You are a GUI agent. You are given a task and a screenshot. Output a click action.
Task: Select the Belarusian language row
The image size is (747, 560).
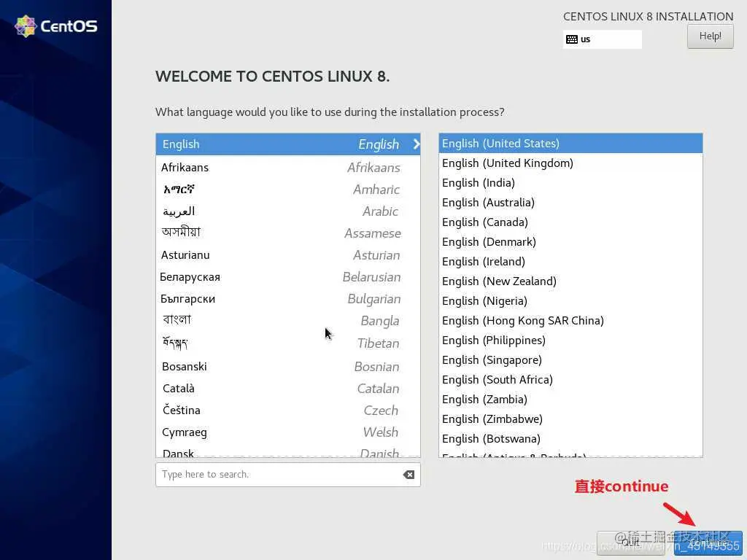coord(287,277)
